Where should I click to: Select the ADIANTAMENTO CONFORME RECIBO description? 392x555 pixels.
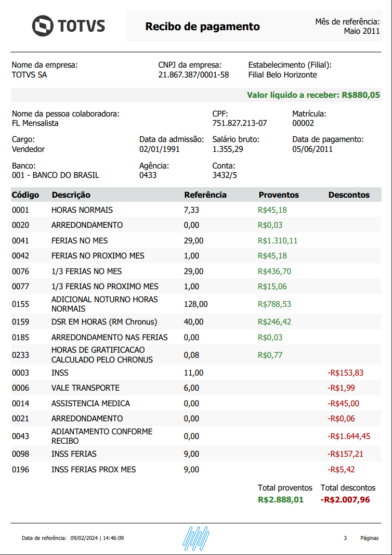102,436
